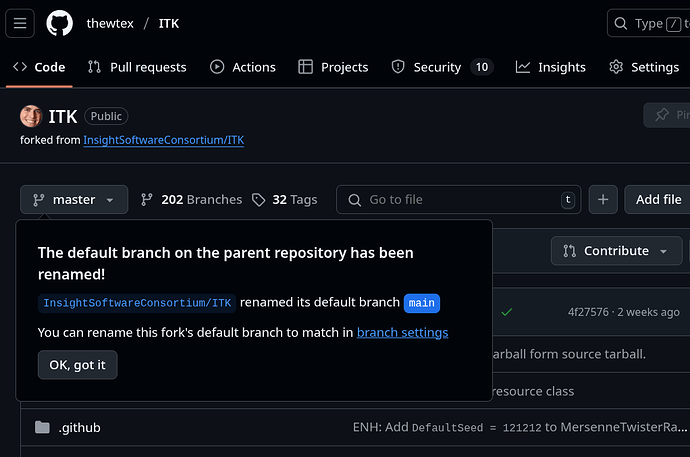Click the green commit status checkmark

point(507,312)
